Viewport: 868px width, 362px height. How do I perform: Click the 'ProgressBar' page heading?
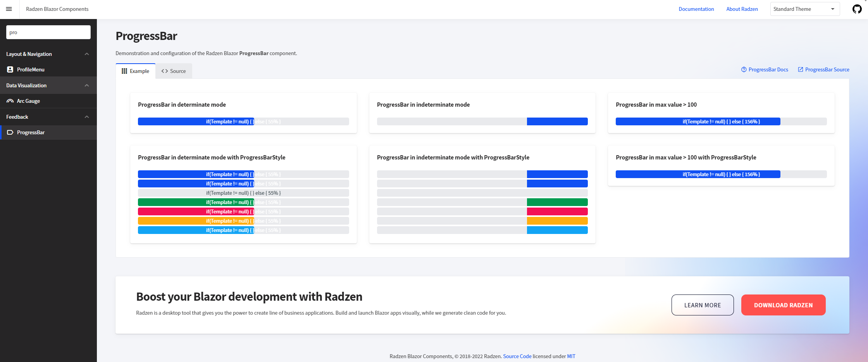click(x=146, y=36)
